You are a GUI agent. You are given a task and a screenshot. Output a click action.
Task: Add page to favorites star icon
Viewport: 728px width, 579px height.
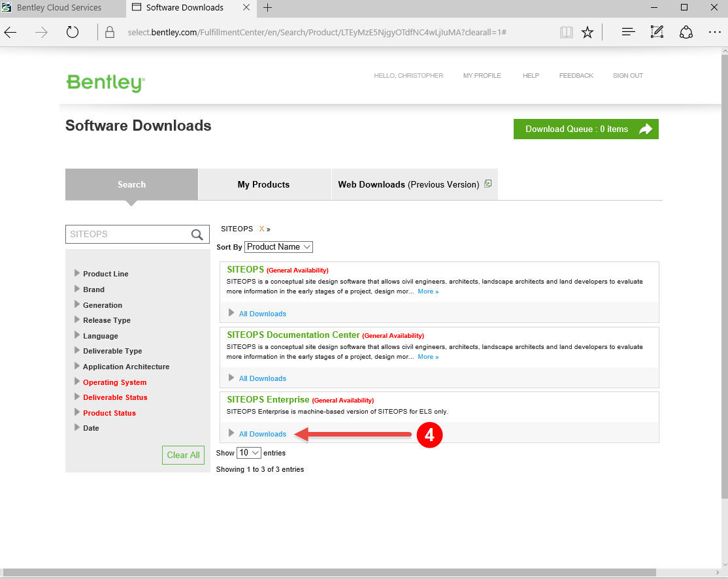pyautogui.click(x=587, y=32)
